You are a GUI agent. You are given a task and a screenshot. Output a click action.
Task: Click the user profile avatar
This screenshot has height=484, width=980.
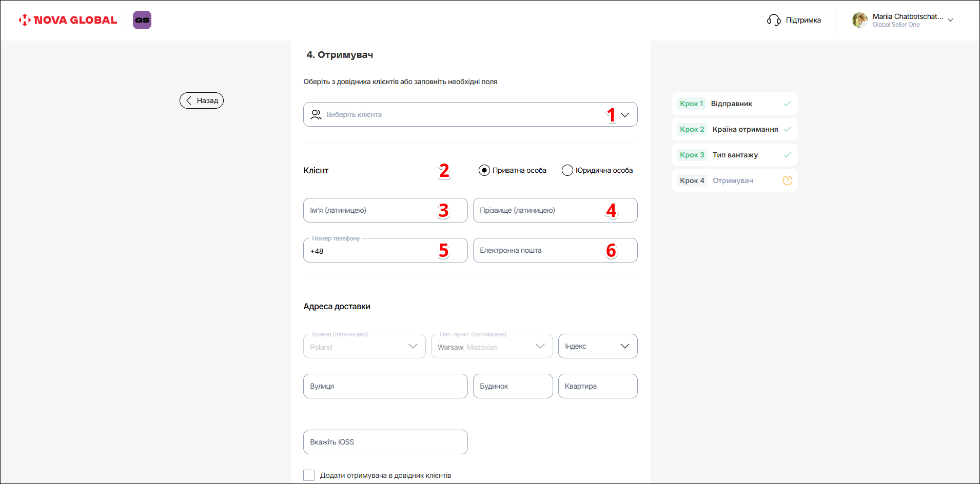860,20
